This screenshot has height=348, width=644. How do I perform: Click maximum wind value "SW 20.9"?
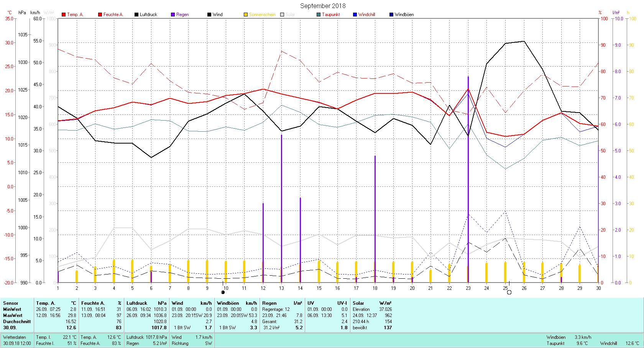pyautogui.click(x=204, y=315)
